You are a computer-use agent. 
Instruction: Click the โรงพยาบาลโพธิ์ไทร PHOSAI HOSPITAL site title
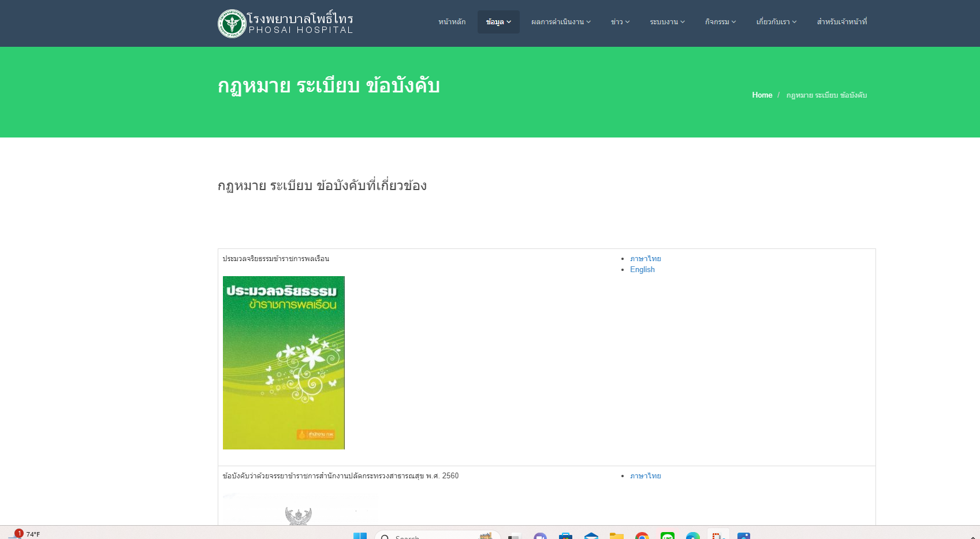300,24
